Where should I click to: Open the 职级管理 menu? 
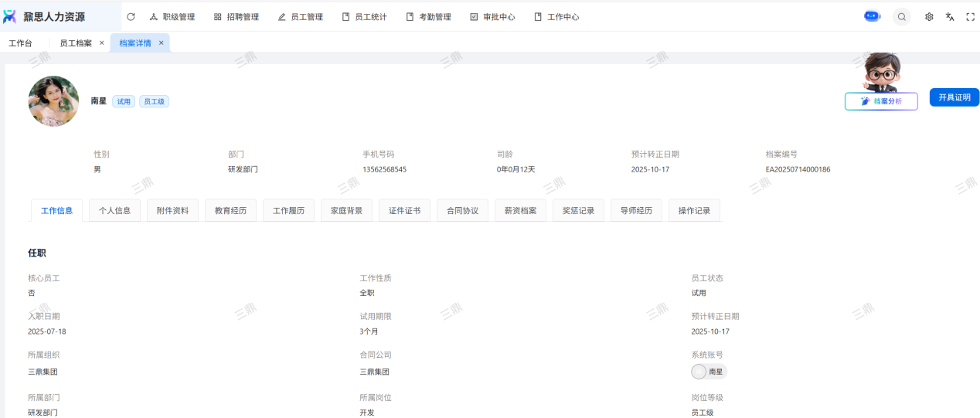[x=172, y=16]
